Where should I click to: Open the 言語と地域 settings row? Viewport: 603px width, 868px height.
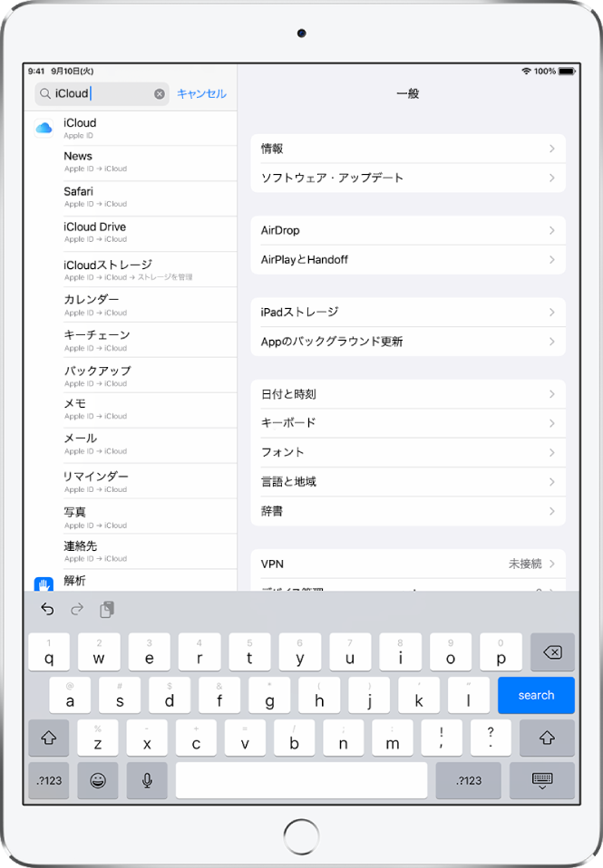pos(408,482)
